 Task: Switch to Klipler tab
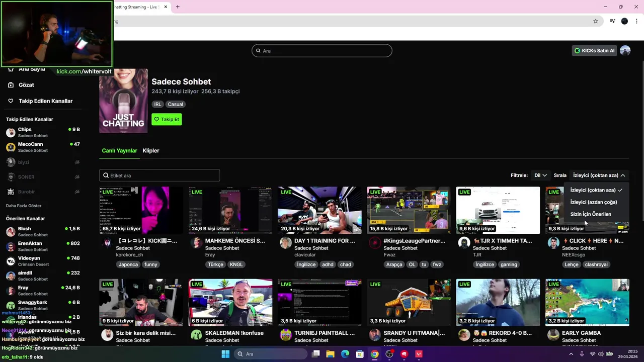point(151,151)
